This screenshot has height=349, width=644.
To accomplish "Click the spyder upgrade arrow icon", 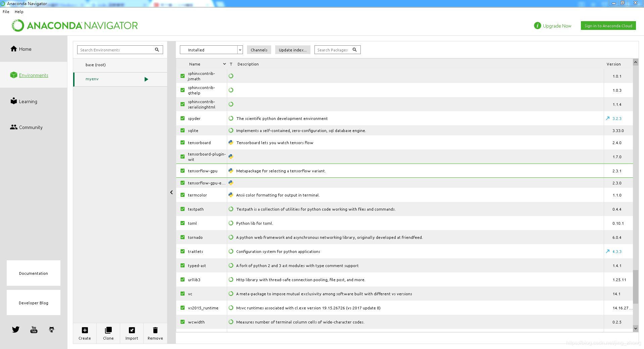I will pos(607,118).
